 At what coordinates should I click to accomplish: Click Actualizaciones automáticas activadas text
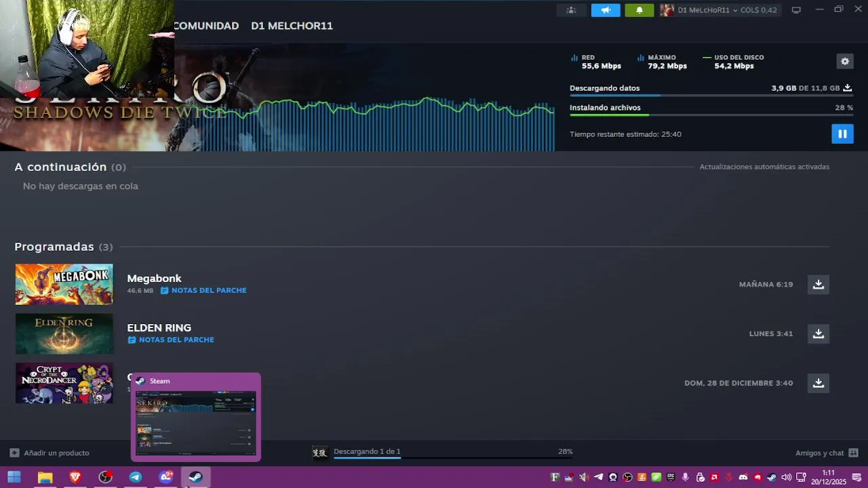point(764,167)
